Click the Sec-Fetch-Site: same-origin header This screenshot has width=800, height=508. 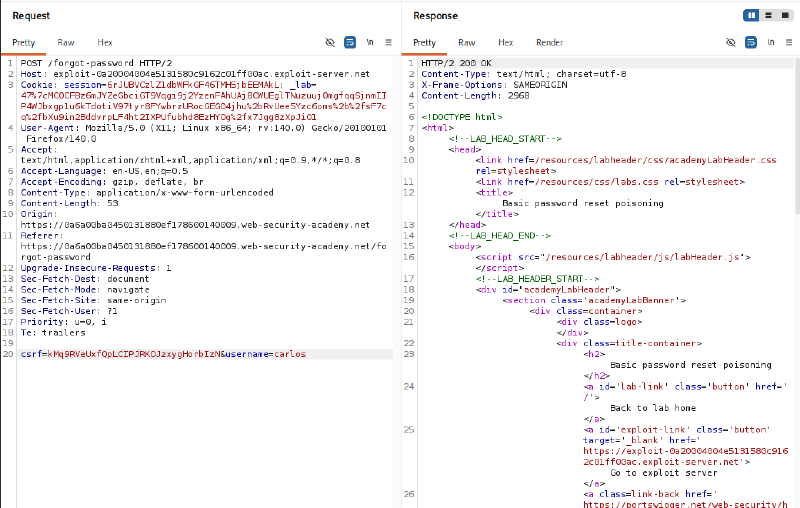click(93, 300)
